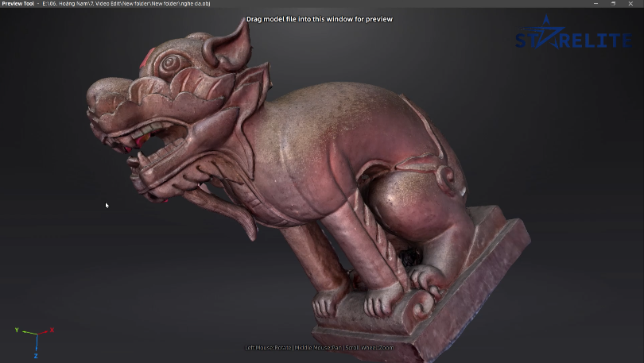The image size is (644, 363).
Task: Click the Left Mouse: Rotate hint
Action: (268, 348)
